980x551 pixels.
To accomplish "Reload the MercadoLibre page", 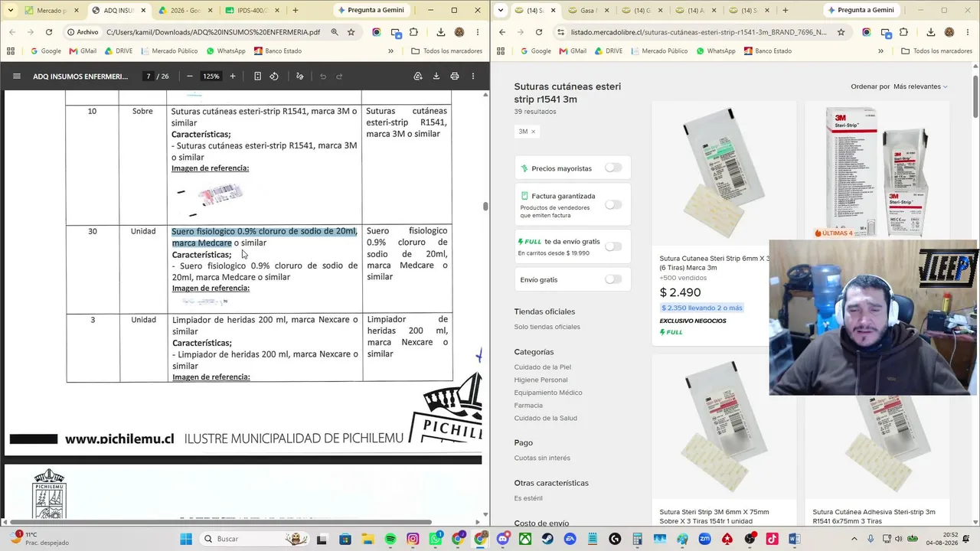I will (x=539, y=32).
